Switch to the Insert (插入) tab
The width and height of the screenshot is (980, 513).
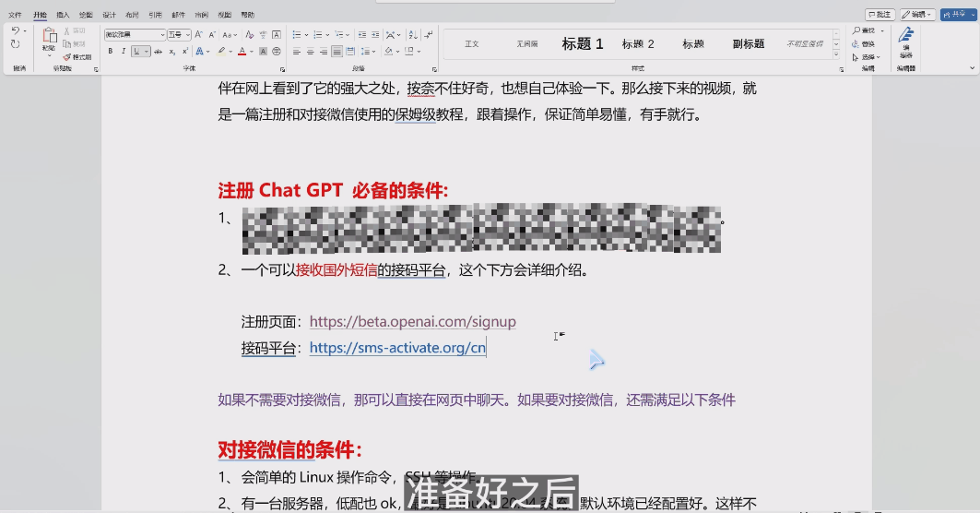pos(63,15)
